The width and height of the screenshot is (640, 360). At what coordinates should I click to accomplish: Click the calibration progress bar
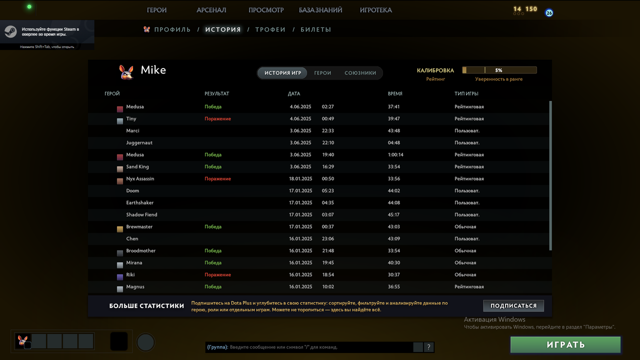point(499,70)
